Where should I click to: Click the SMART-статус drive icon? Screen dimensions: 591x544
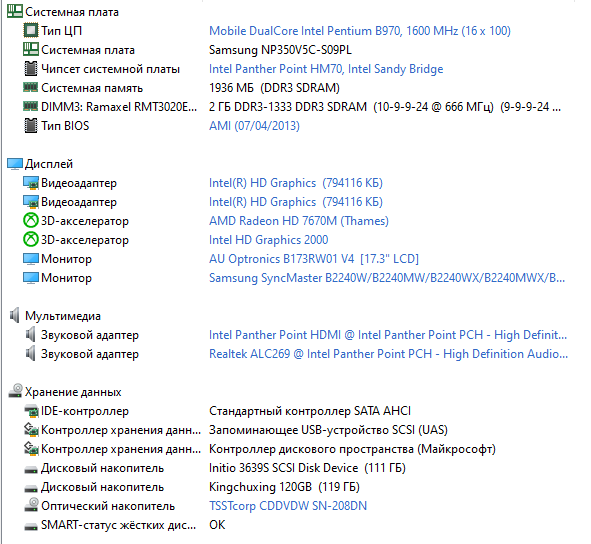coord(31,527)
